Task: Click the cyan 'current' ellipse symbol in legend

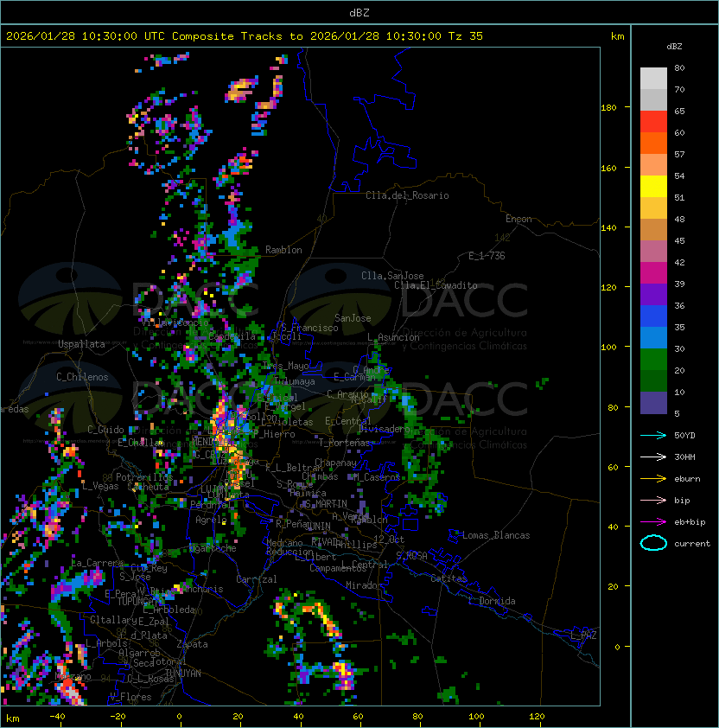Action: (x=653, y=543)
